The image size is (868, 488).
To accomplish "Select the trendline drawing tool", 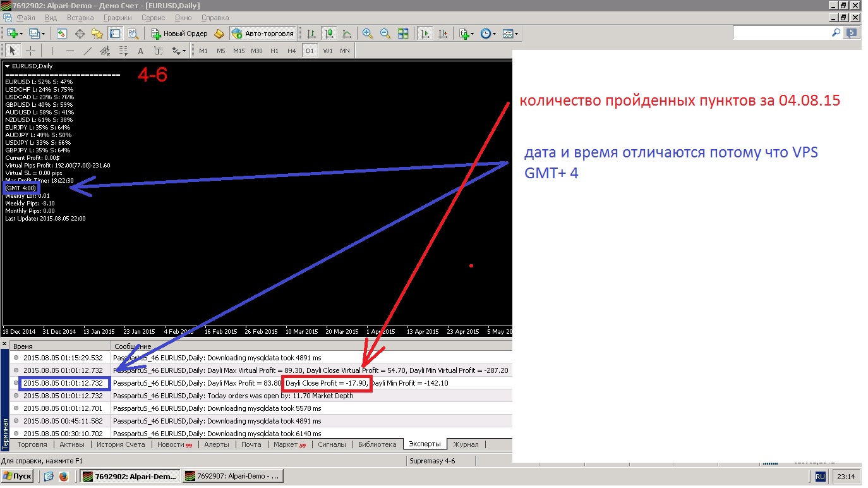I will tap(88, 51).
